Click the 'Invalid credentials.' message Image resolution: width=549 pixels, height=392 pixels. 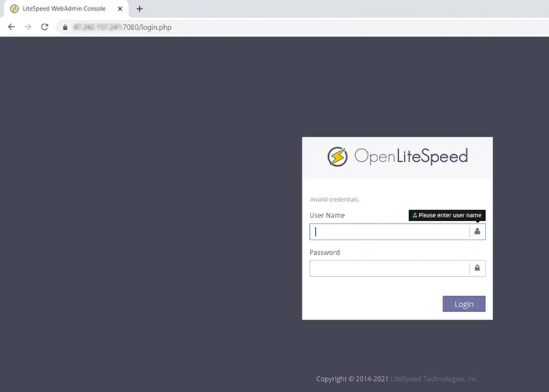(334, 199)
